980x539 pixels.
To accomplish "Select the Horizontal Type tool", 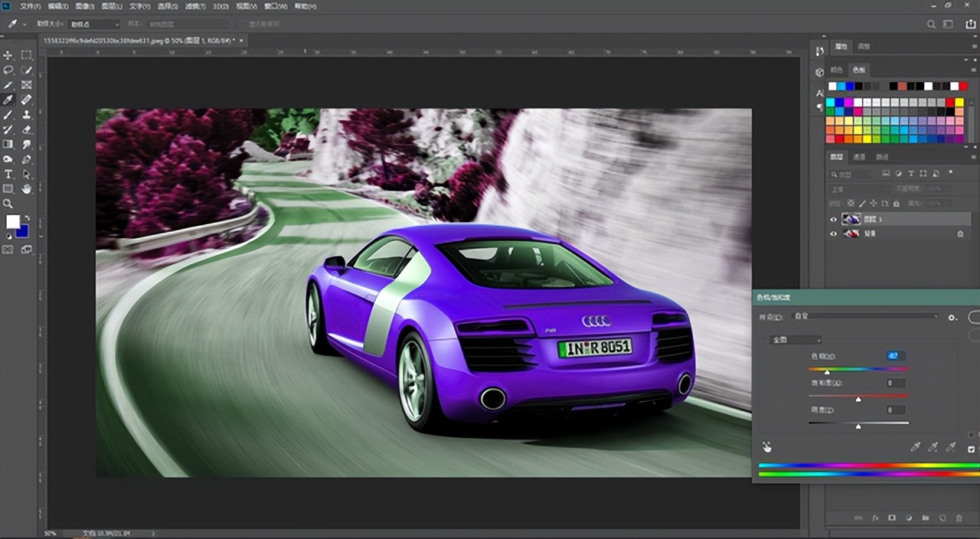I will click(8, 175).
